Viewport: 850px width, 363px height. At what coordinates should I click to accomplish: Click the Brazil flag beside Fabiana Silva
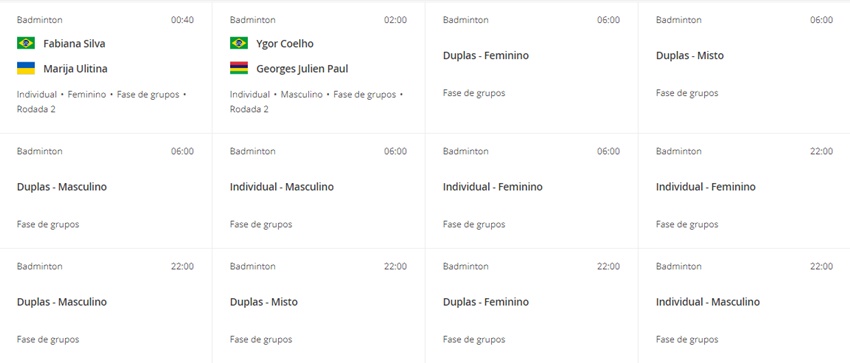25,43
